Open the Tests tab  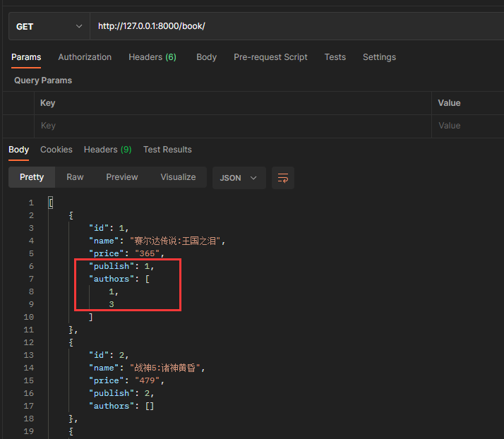tap(335, 57)
